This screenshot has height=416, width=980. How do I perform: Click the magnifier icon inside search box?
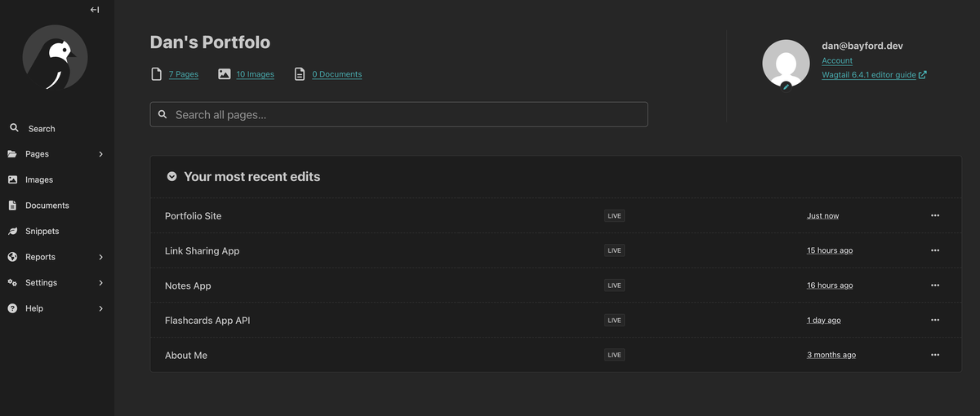pos(163,114)
